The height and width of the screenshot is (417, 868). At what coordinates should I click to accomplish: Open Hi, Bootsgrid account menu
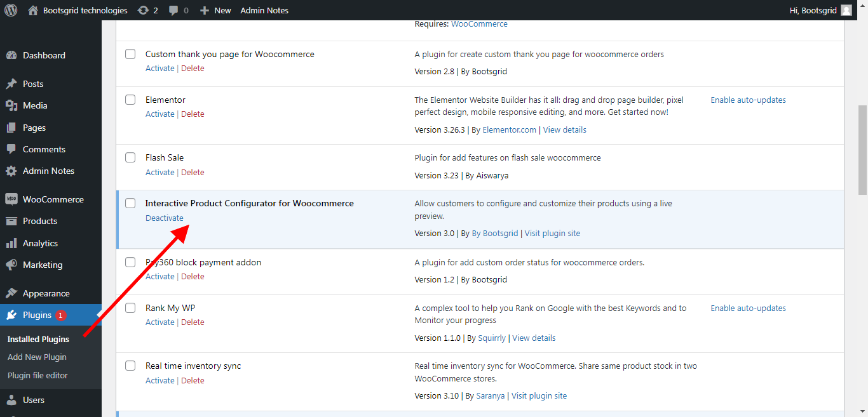813,10
